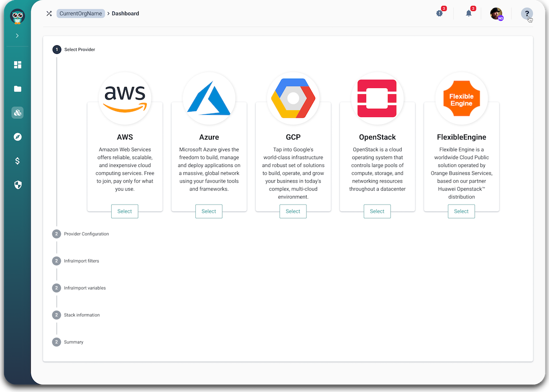Viewport: 549px width, 392px height.
Task: Go to step InfraImport variables
Action: click(79, 288)
